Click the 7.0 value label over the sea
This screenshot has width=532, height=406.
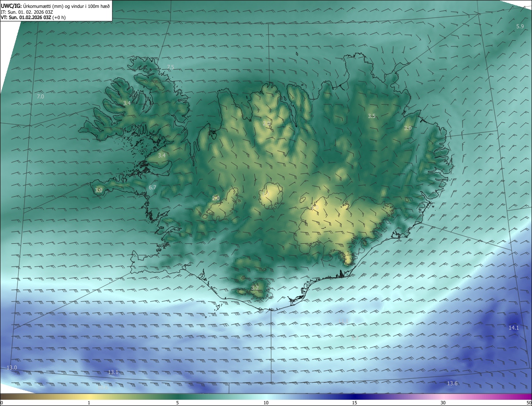[40, 96]
